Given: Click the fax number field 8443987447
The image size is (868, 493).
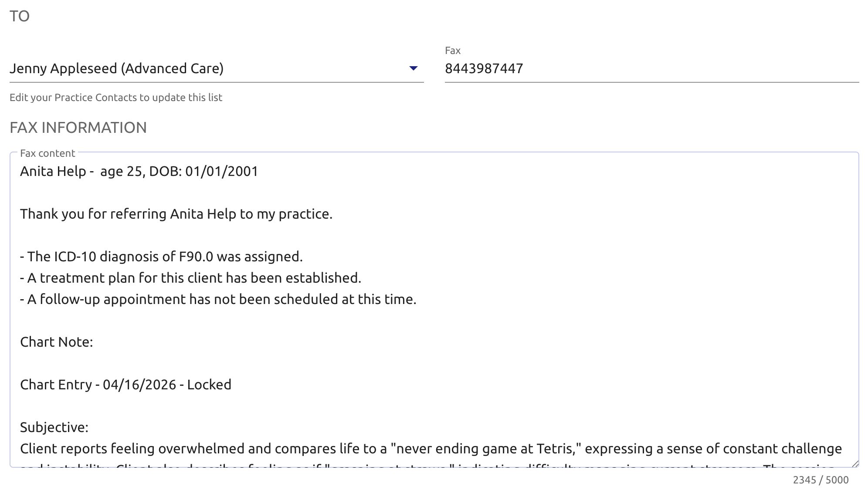Looking at the screenshot, I should point(652,68).
